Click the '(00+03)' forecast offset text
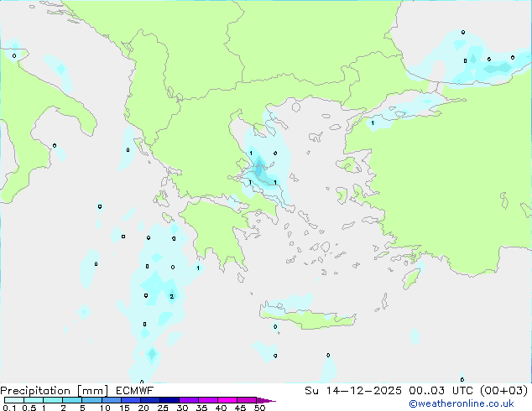The image size is (532, 411). [503, 391]
